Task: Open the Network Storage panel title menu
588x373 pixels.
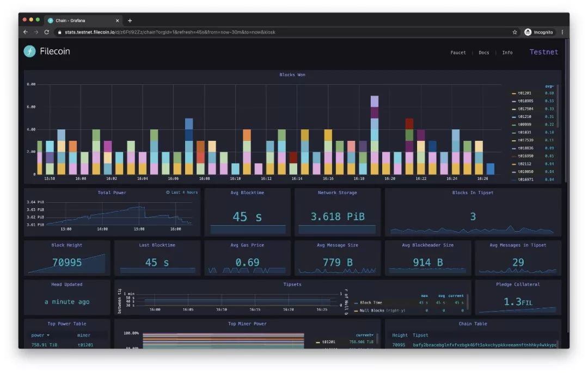Action: tap(337, 192)
